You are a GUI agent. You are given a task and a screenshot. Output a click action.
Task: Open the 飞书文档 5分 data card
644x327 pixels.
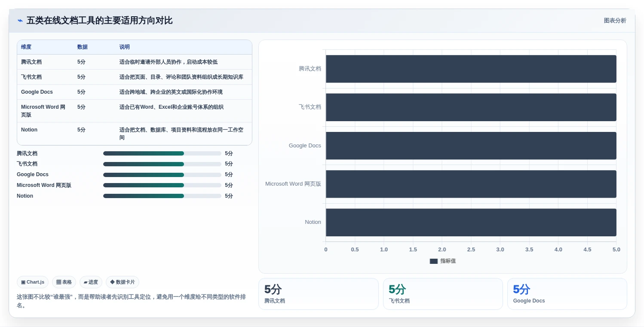pyautogui.click(x=443, y=294)
